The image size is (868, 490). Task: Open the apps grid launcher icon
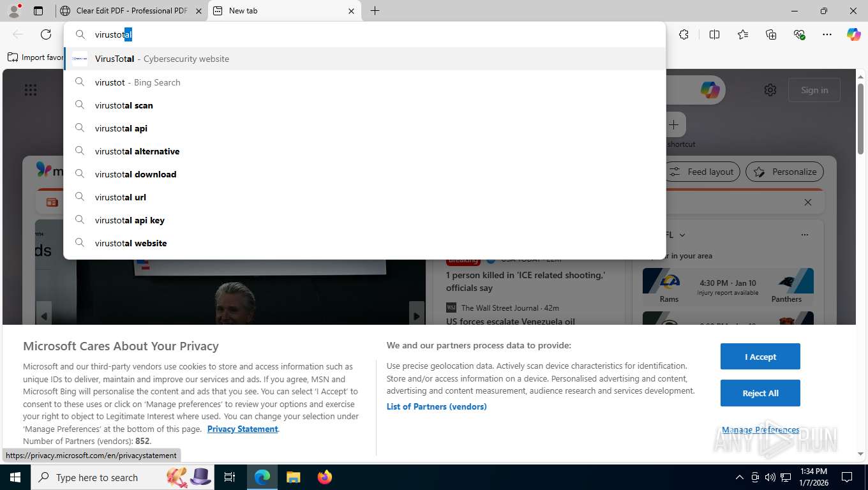click(31, 90)
